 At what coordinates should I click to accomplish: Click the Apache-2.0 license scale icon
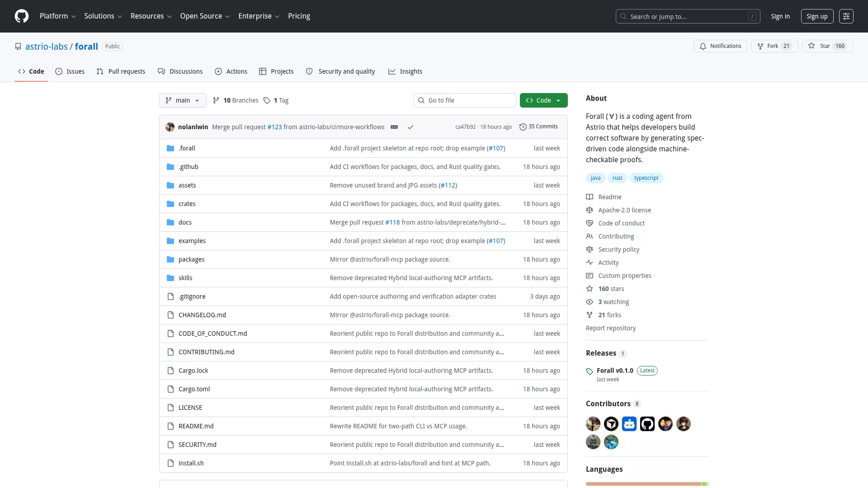pyautogui.click(x=590, y=210)
